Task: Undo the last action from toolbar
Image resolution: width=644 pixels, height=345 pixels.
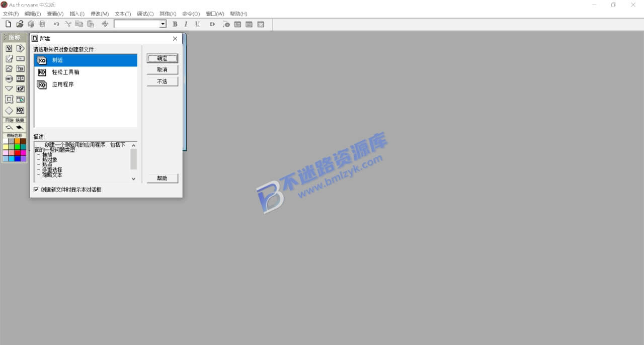Action: click(56, 24)
